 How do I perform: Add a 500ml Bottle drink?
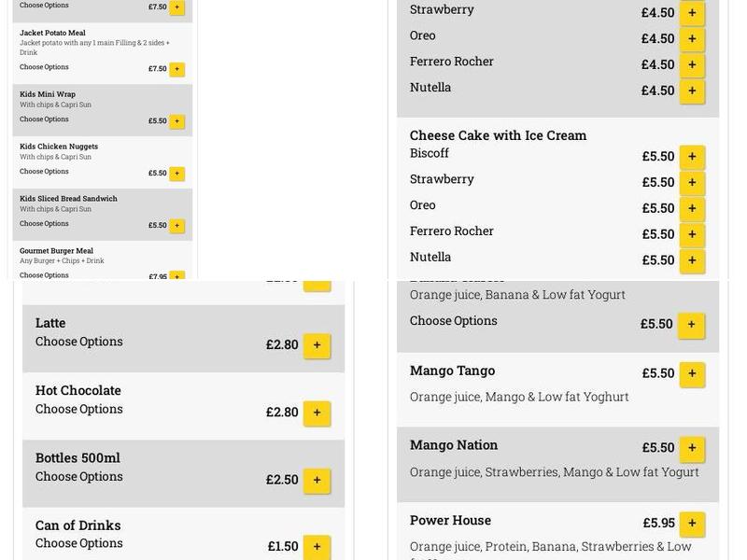pyautogui.click(x=316, y=481)
